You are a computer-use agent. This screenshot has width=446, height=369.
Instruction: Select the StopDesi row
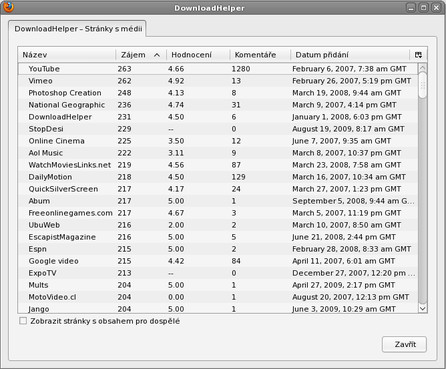point(218,129)
